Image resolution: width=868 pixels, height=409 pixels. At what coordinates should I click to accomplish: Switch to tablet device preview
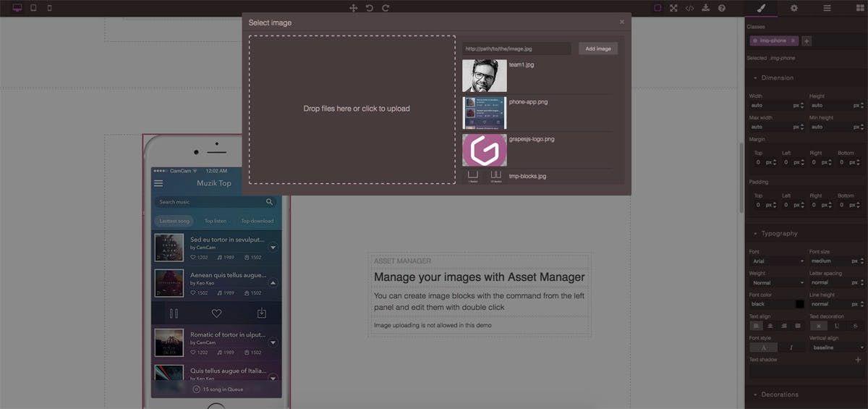click(33, 8)
